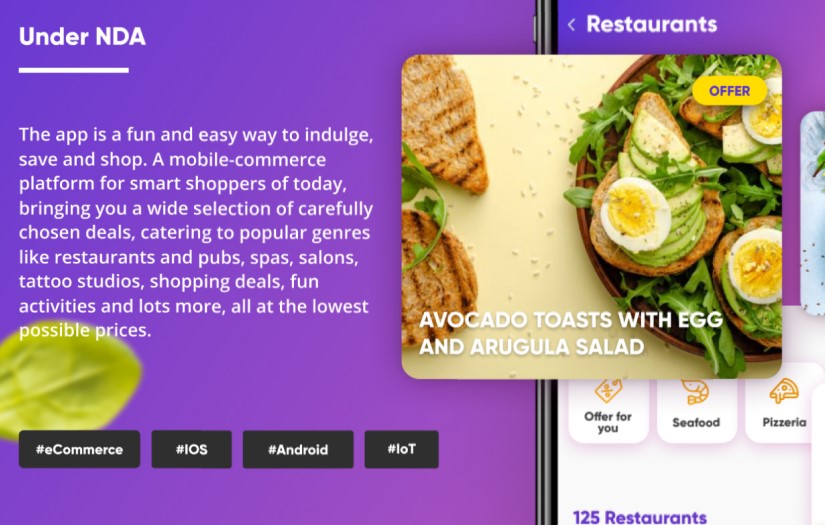Switch to the Seafood category label
Screen dimensions: 825x525
tap(696, 422)
